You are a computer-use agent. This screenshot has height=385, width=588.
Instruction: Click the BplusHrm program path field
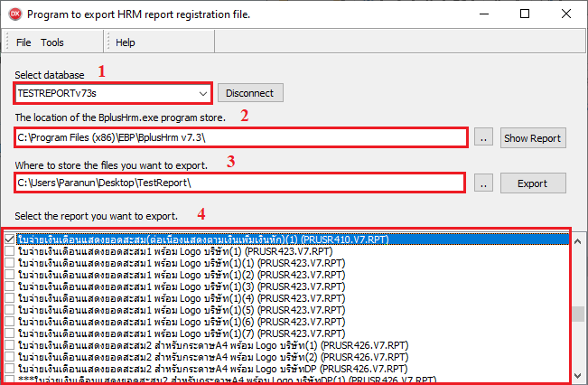point(241,138)
